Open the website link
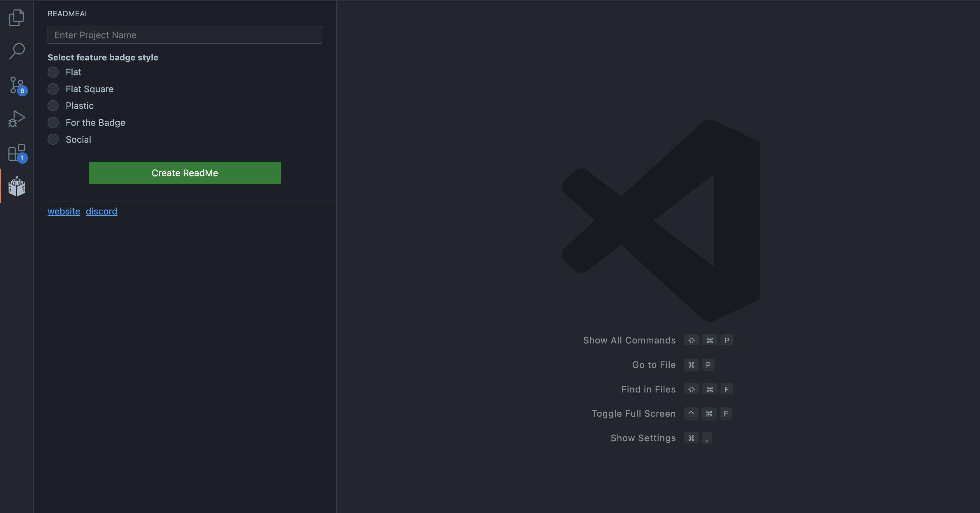 (64, 211)
